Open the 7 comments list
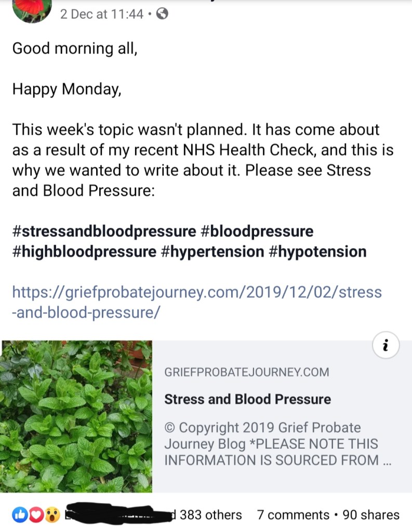This screenshot has width=412, height=532. [x=294, y=515]
